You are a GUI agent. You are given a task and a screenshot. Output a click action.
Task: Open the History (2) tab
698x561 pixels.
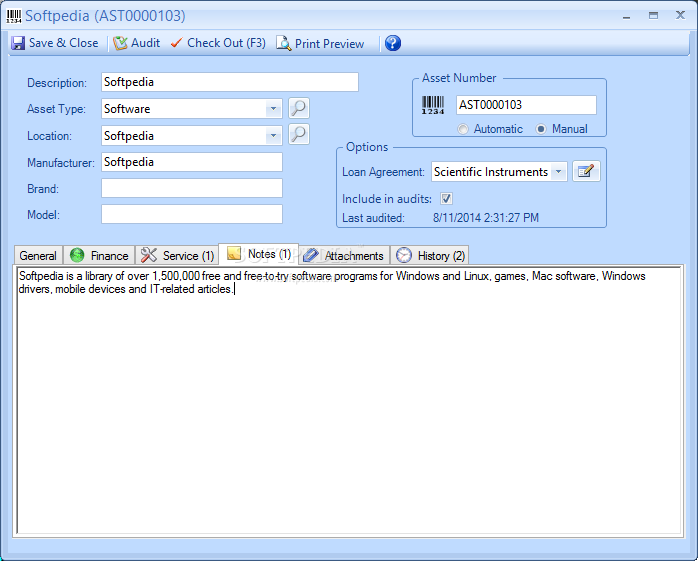pos(430,256)
